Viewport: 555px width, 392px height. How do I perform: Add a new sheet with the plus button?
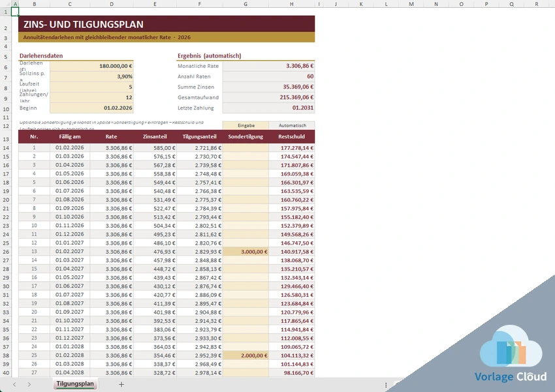(121, 384)
